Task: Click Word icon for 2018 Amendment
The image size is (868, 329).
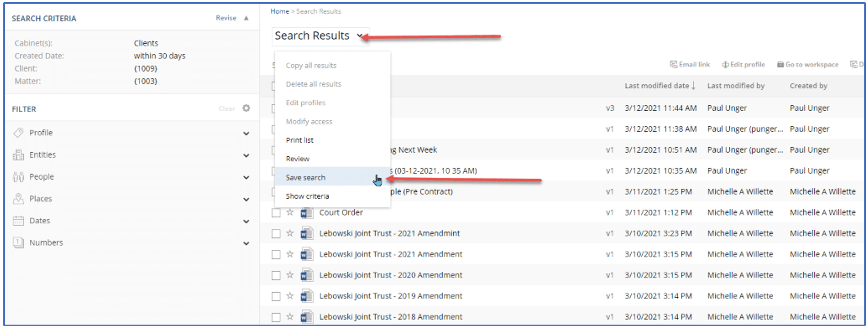Action: 307,317
